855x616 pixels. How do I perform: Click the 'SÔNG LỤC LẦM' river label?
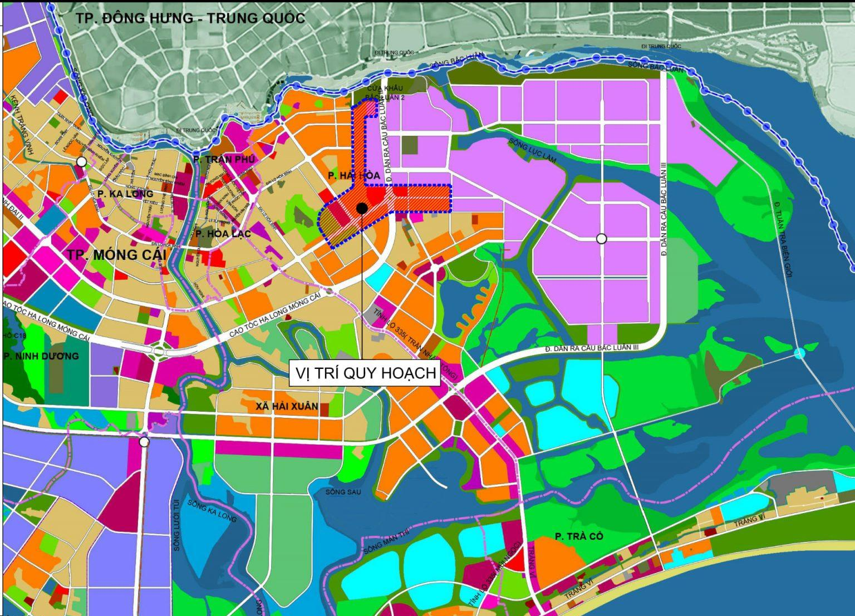(x=533, y=150)
